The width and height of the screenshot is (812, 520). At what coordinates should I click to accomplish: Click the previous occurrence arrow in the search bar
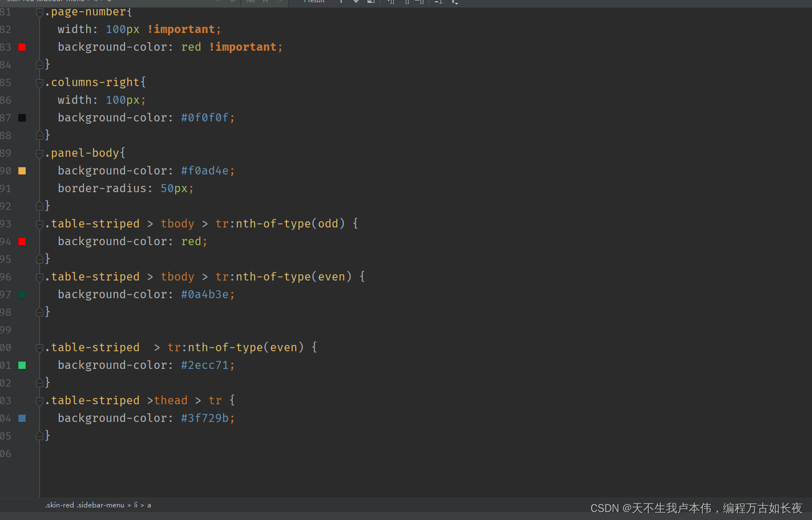(341, 2)
